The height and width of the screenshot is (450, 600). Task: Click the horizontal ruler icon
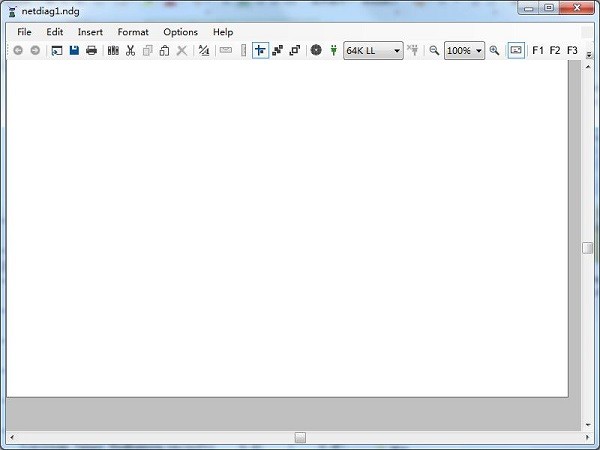pyautogui.click(x=226, y=50)
